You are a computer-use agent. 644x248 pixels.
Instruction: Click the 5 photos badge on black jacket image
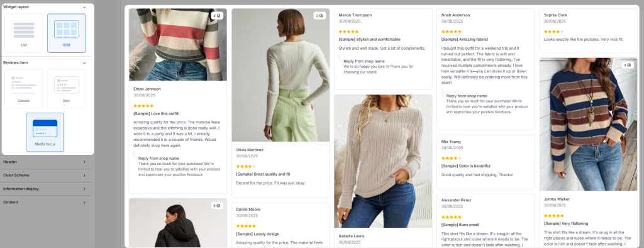[x=217, y=205]
